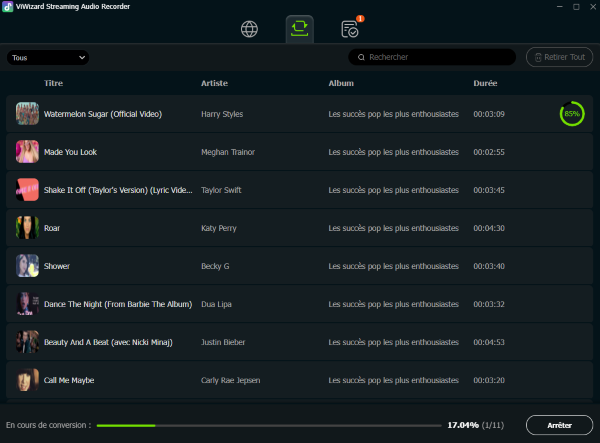Click the Shower cover art thumbnail
The height and width of the screenshot is (443, 600).
tap(27, 266)
